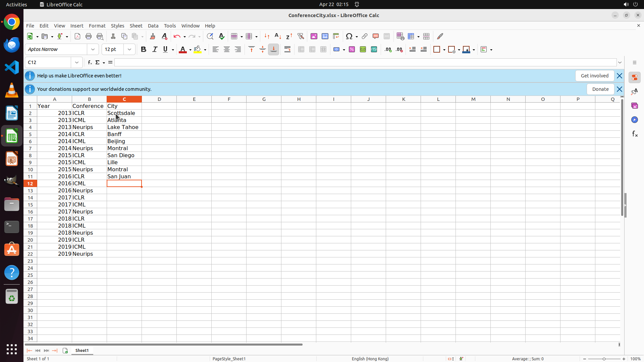Open the Insert Chart tool
This screenshot has width=644, height=362.
(x=325, y=36)
